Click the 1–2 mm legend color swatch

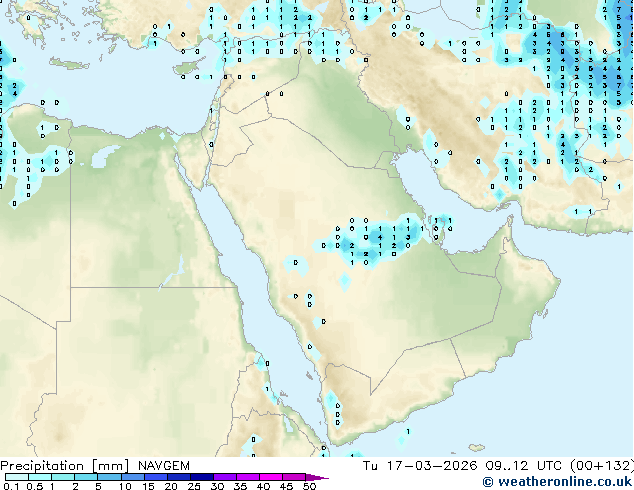[63, 477]
